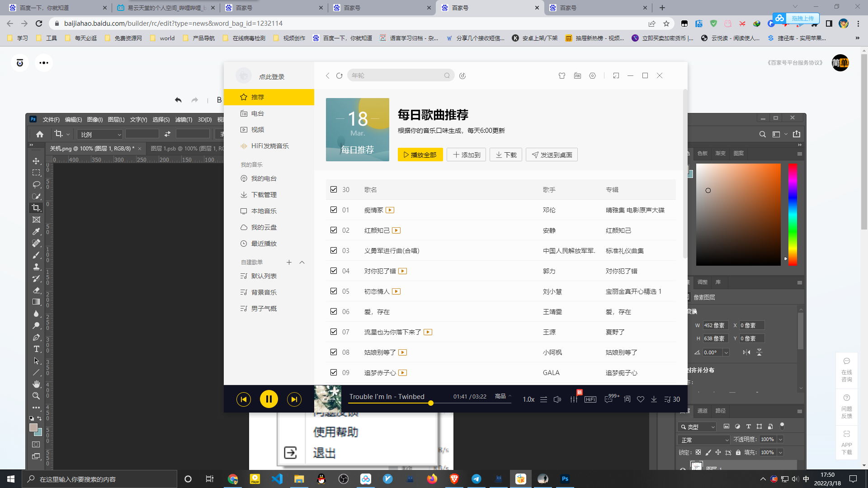This screenshot has width=868, height=488.
Task: Uncheck song 08 姑娘别等了
Action: coord(334,352)
